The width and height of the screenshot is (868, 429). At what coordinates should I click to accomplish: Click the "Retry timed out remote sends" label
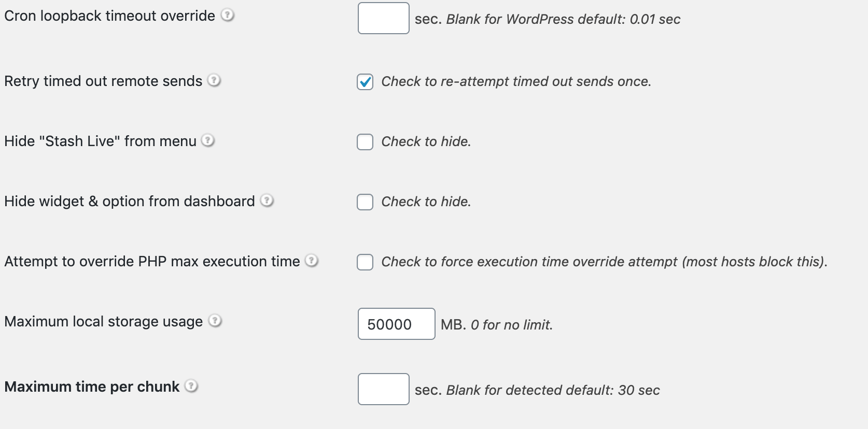[x=103, y=81]
